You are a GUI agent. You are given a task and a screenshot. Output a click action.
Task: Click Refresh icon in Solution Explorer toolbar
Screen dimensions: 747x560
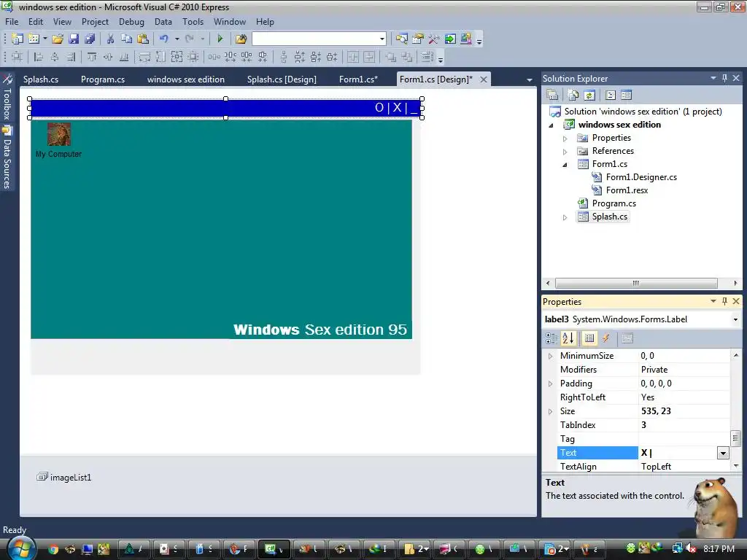[589, 96]
